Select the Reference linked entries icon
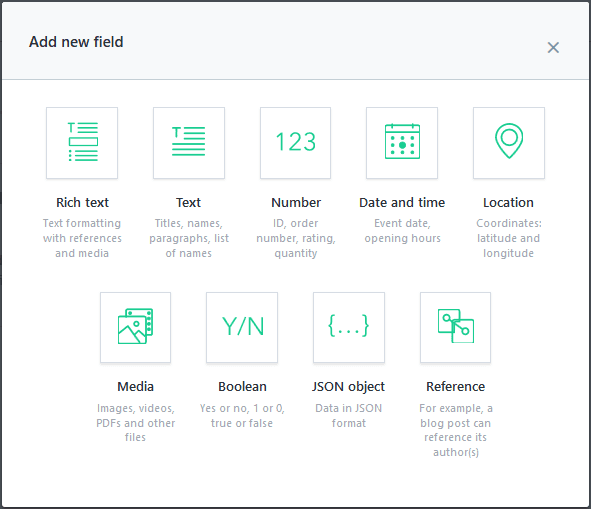This screenshot has height=509, width=591. pyautogui.click(x=456, y=327)
